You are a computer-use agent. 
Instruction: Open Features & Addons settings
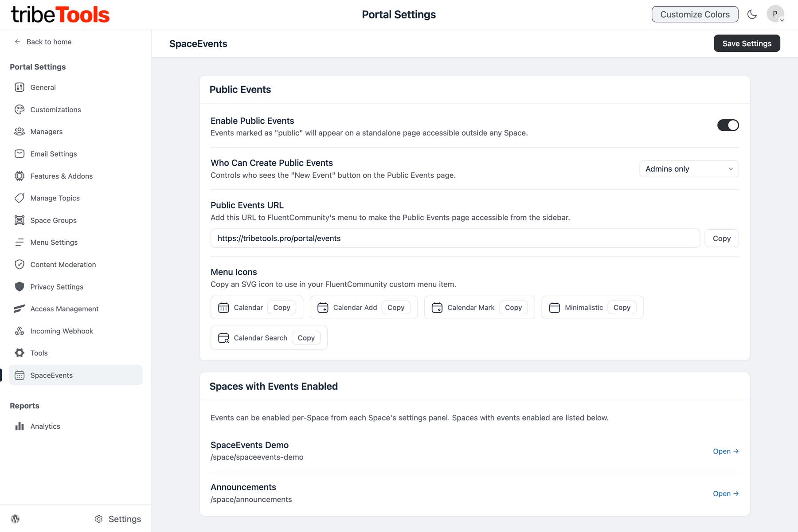pos(61,176)
